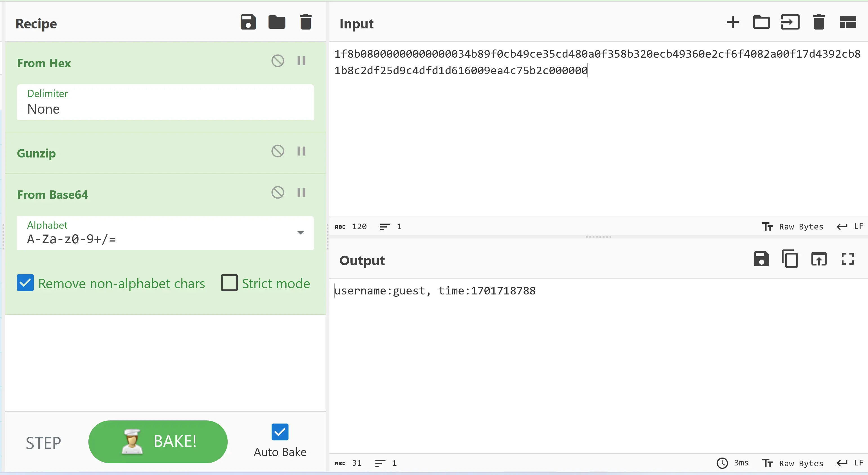The width and height of the screenshot is (868, 475).
Task: Uncheck Remove non-alphabet chars
Action: click(x=25, y=283)
